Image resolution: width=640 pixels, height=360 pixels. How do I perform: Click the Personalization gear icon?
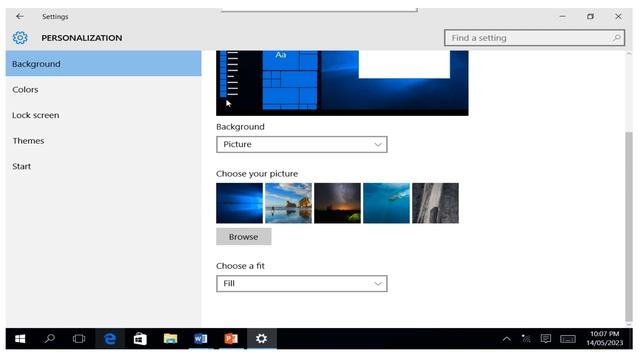[x=20, y=38]
